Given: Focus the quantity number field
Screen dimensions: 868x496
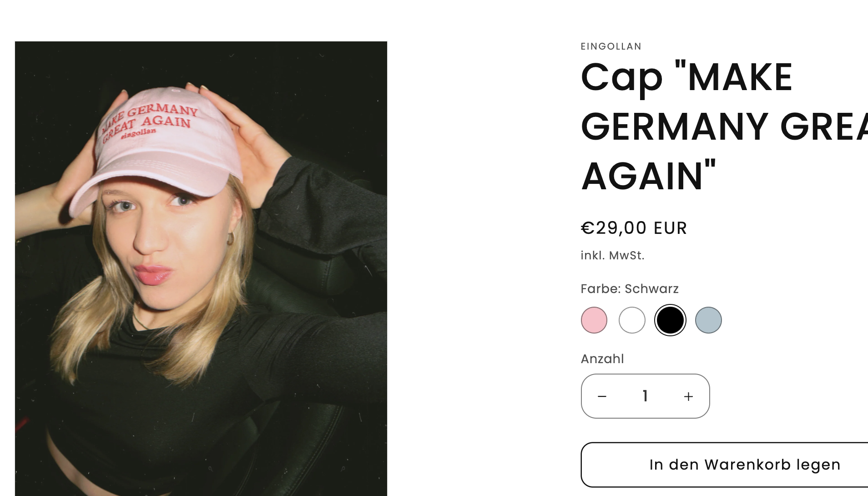Looking at the screenshot, I should pos(645,396).
